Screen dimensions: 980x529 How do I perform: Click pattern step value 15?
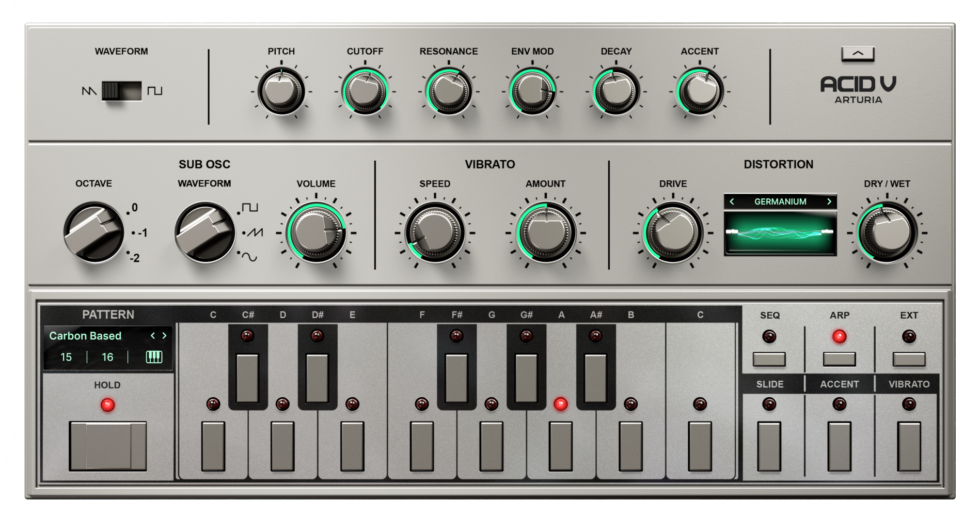pyautogui.click(x=66, y=357)
